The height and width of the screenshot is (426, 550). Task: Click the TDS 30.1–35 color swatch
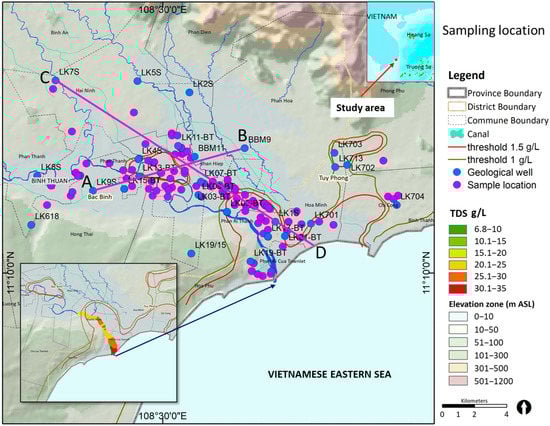(458, 288)
